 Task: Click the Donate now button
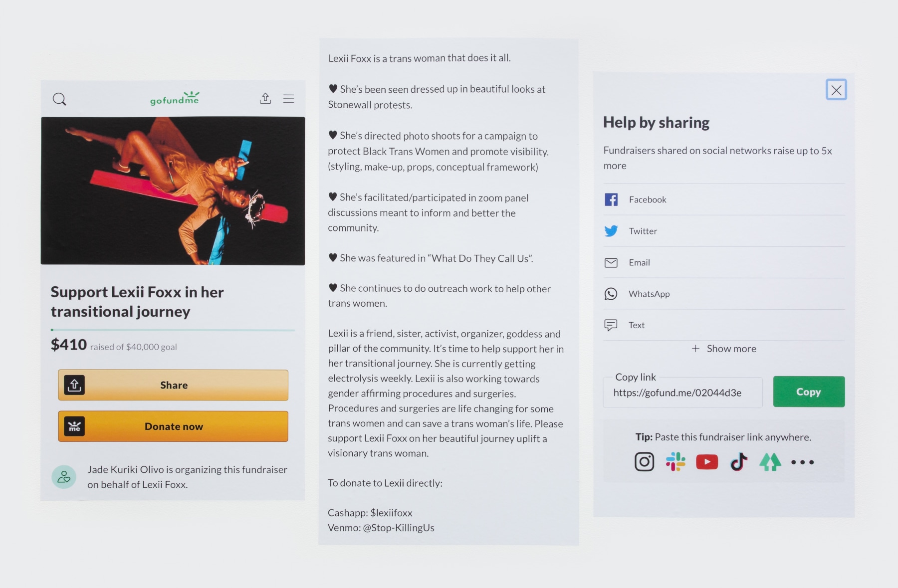tap(173, 426)
